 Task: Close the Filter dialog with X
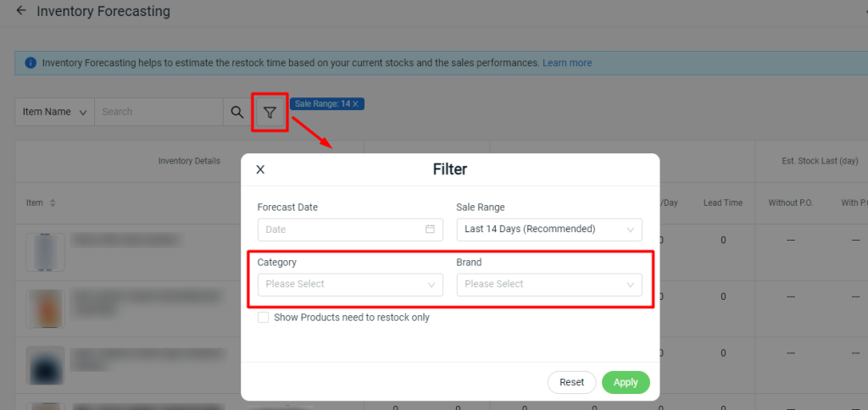click(260, 169)
